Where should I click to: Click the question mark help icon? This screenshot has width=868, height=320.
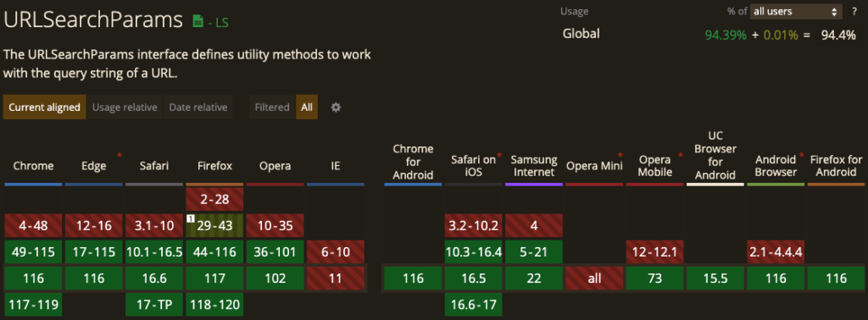(854, 11)
